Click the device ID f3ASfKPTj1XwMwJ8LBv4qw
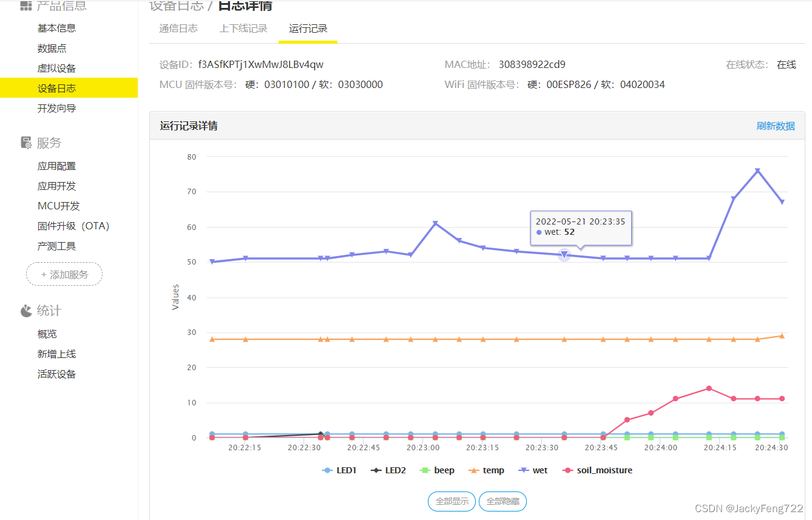 pyautogui.click(x=261, y=64)
